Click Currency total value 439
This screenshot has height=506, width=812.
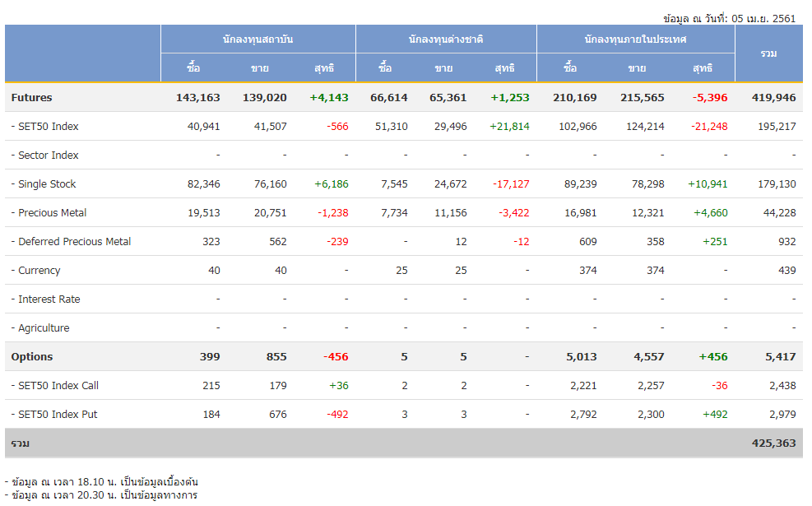coord(787,271)
